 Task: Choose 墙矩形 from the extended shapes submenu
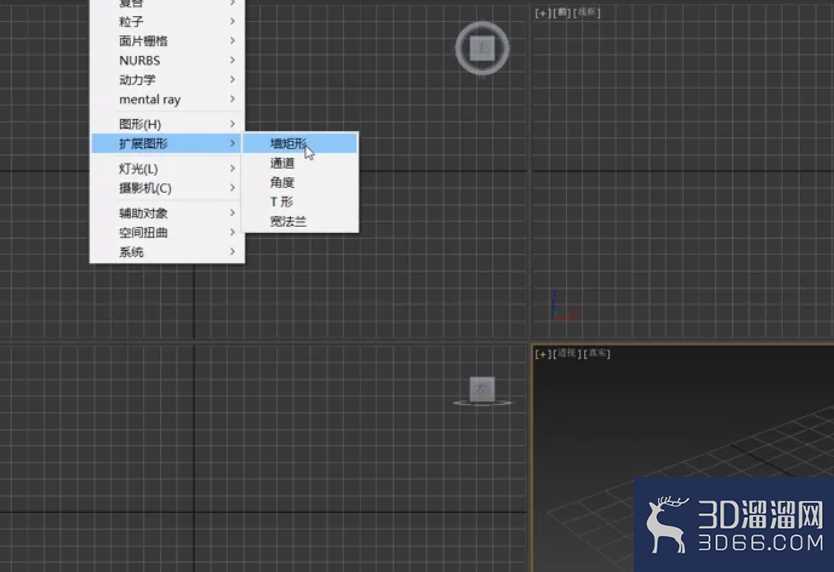click(300, 143)
